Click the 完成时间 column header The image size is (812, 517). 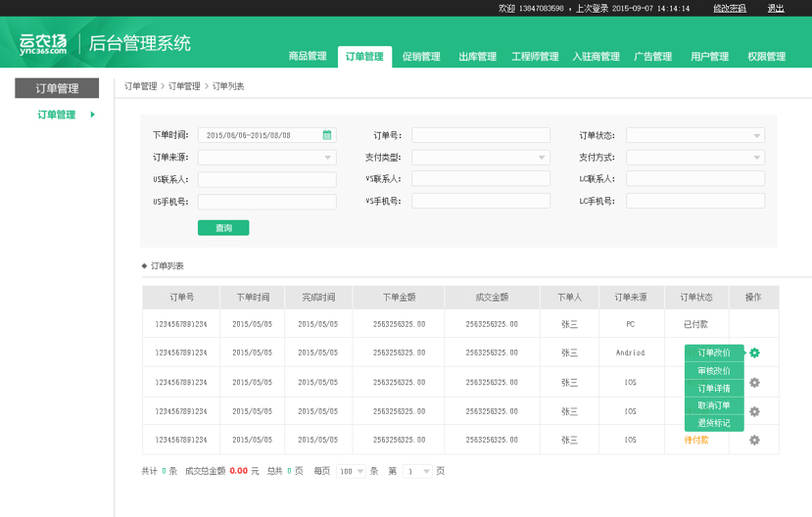coord(318,297)
